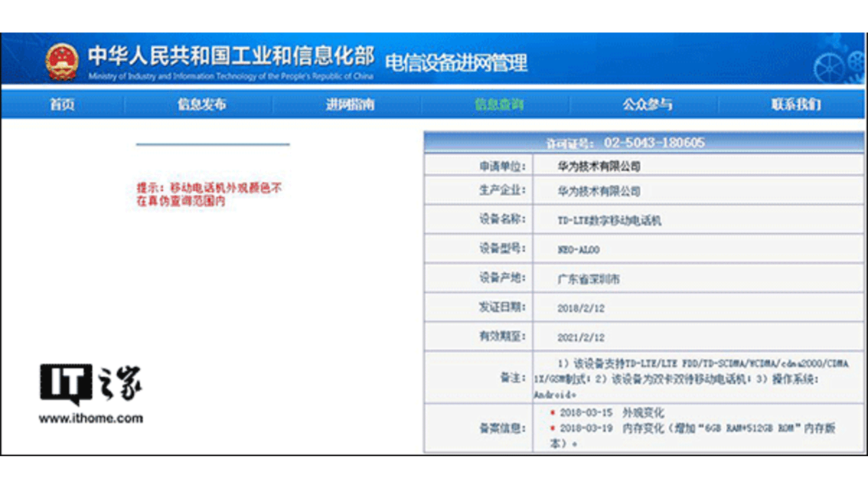Select expiry date 2021/2/12

point(580,338)
